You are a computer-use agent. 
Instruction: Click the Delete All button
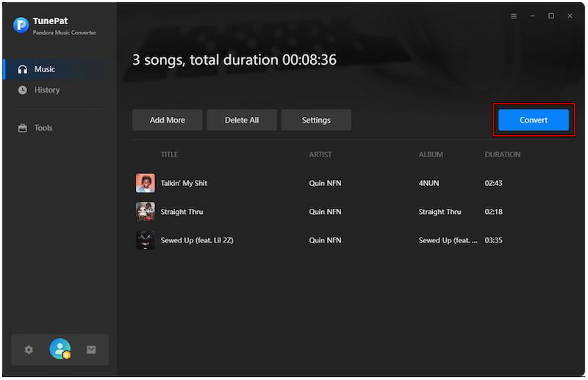(242, 120)
